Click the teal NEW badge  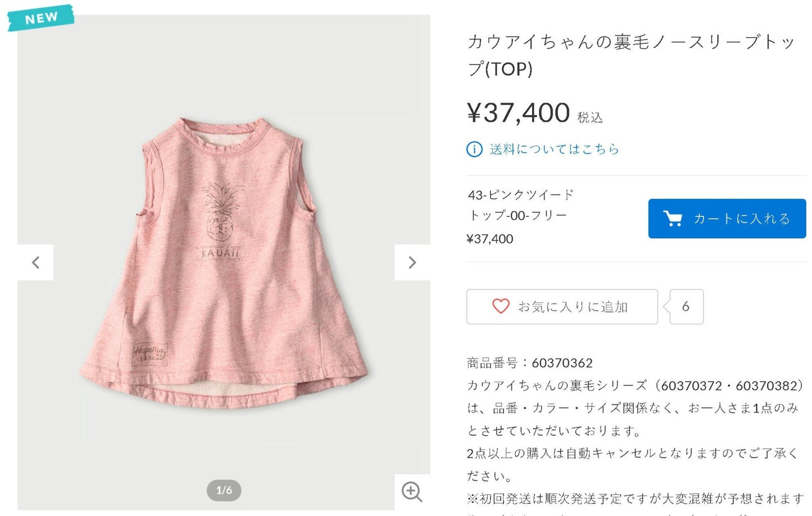tap(40, 18)
